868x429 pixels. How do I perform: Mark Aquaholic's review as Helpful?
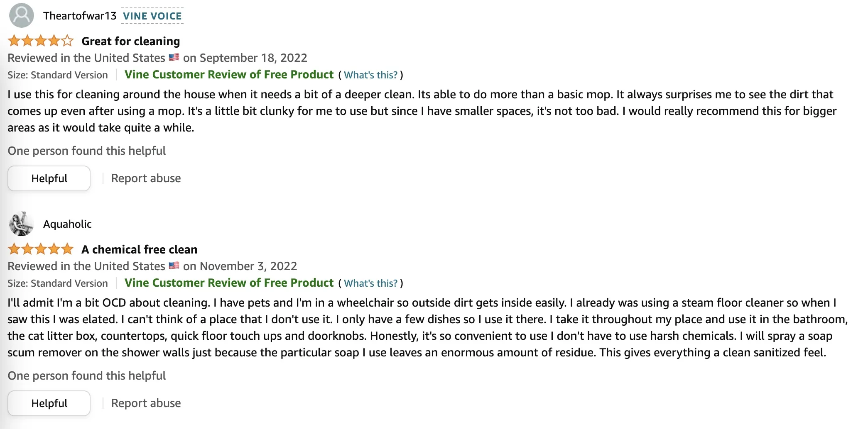(49, 403)
